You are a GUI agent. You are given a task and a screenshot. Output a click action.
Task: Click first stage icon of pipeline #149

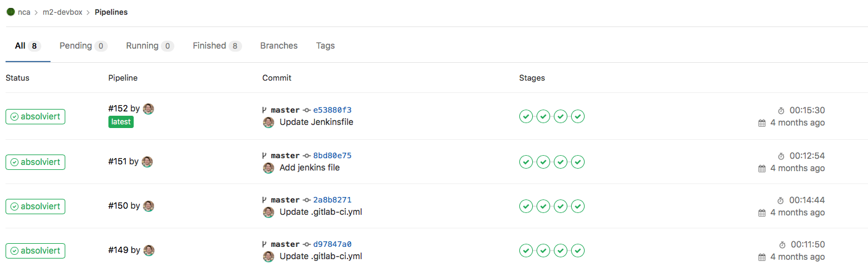525,251
